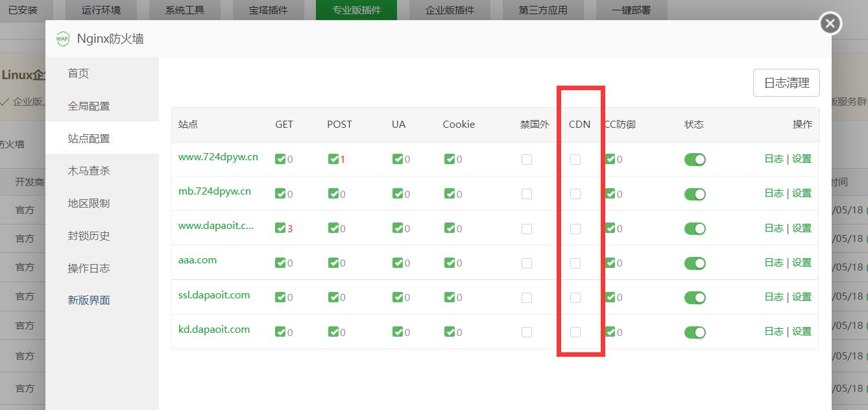Viewport: 868px width, 410px height.
Task: Uncheck CC防御 for www.724dpyw.cn
Action: coord(610,159)
